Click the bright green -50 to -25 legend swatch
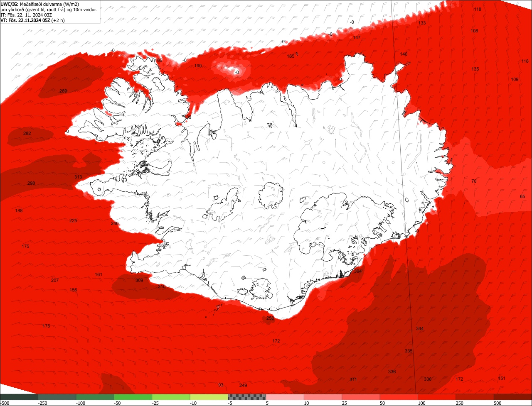 point(133,397)
